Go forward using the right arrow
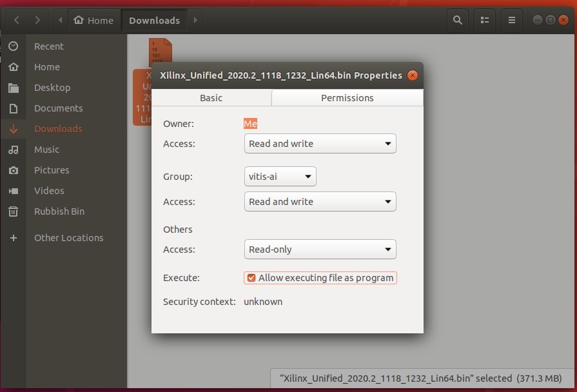 38,20
